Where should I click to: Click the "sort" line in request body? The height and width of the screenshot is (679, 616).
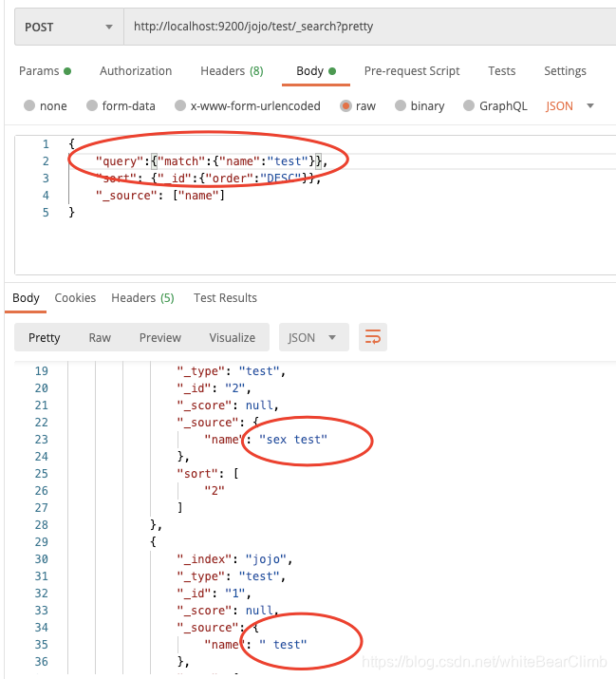[208, 178]
